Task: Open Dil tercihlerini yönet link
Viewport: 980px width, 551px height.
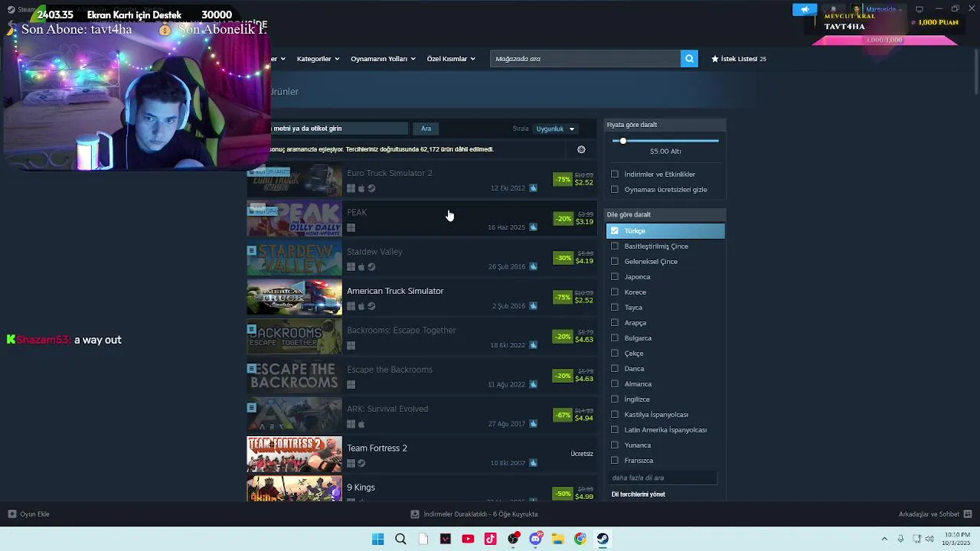Action: (639, 494)
